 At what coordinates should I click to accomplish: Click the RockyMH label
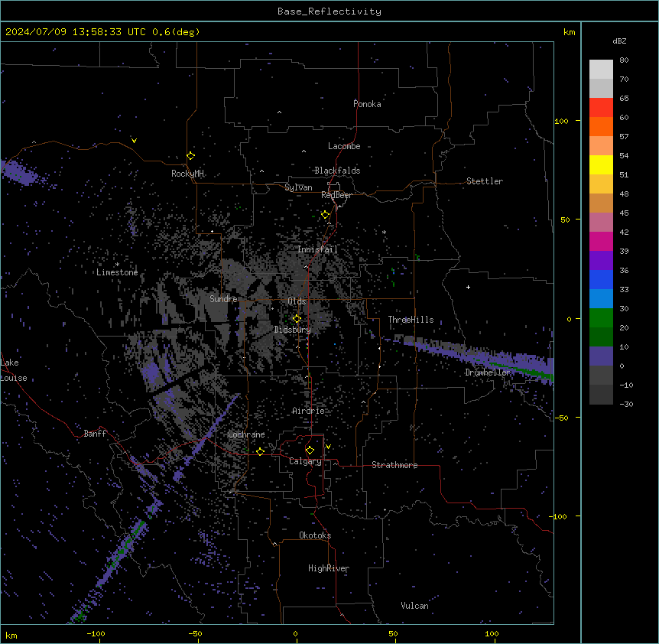coord(187,174)
